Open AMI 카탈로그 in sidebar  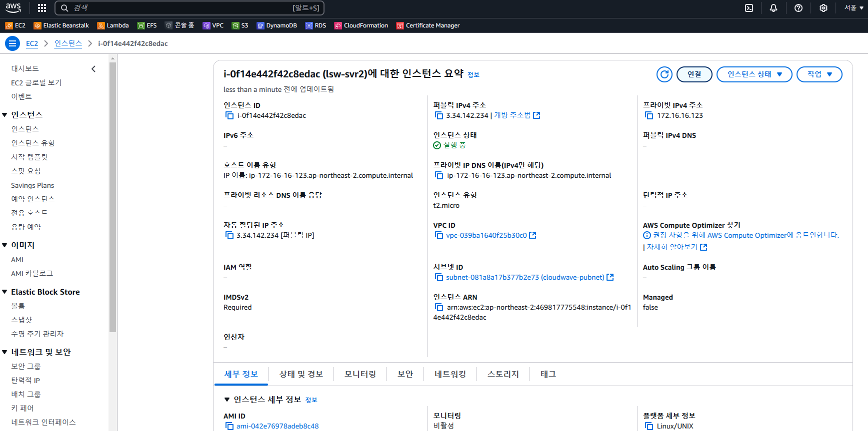coord(32,273)
